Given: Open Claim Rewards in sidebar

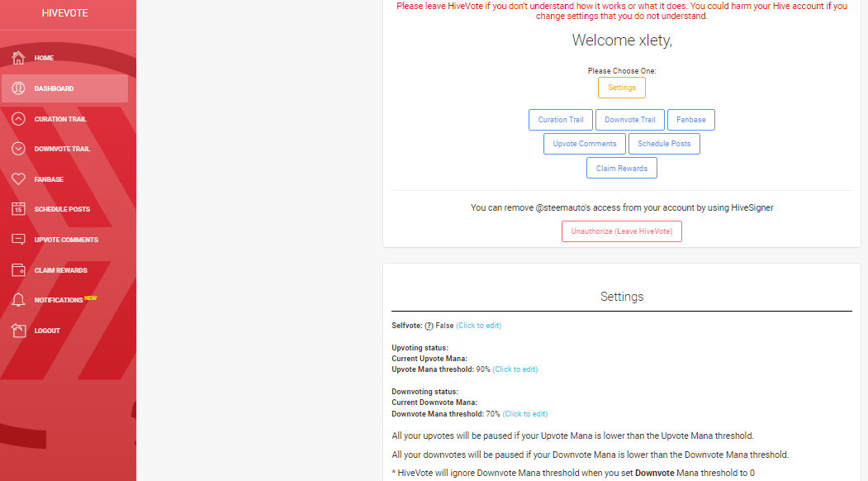Looking at the screenshot, I should tap(60, 270).
